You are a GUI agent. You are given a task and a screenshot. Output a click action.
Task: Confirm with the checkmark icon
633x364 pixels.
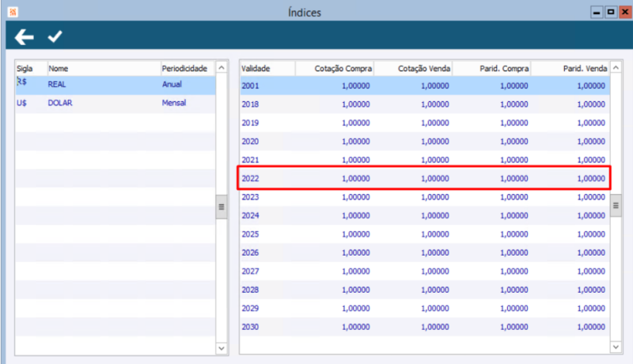(55, 36)
